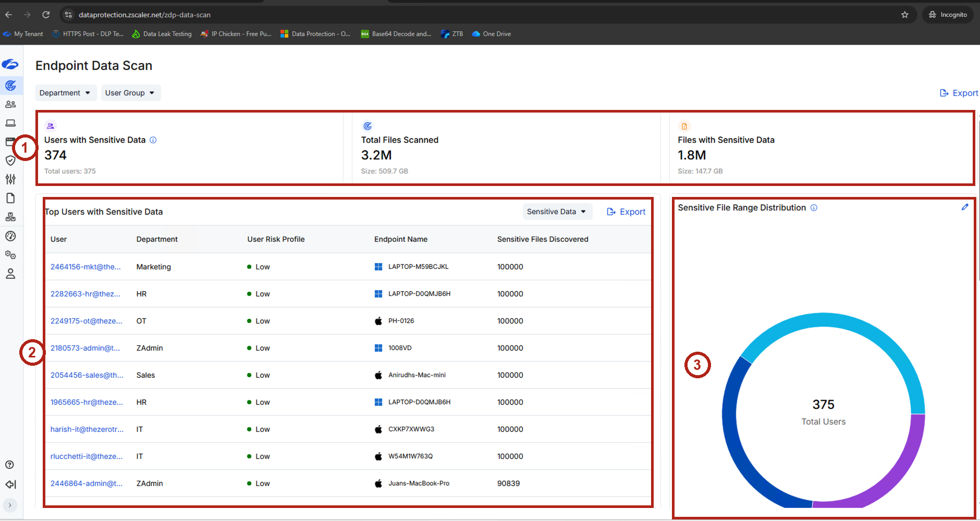The height and width of the screenshot is (521, 980).
Task: Click the Zscaler logo in sidebar
Action: pyautogui.click(x=10, y=64)
